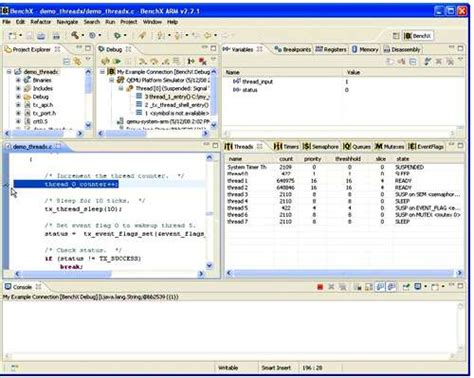Viewport: 474px width, 378px height.
Task: Click the Step Return icon in Debug
Action: (165, 61)
